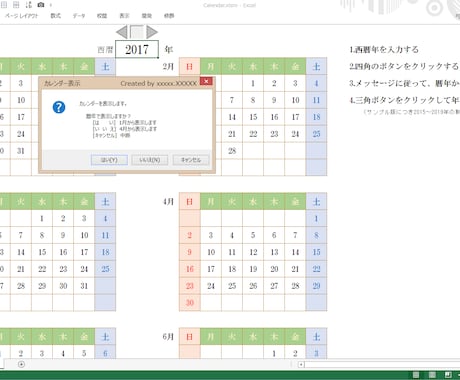The height and width of the screenshot is (380, 460).
Task: Select June 3 Saturday cell
Action: coord(316,353)
